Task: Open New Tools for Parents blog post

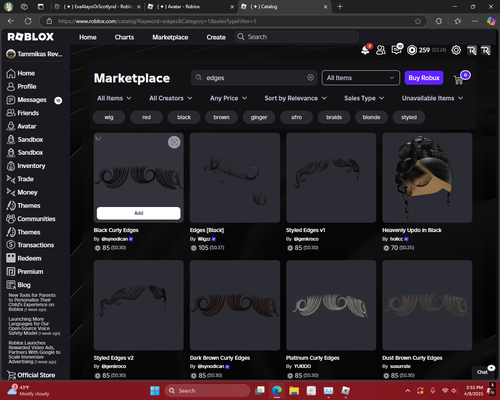Action: click(32, 302)
